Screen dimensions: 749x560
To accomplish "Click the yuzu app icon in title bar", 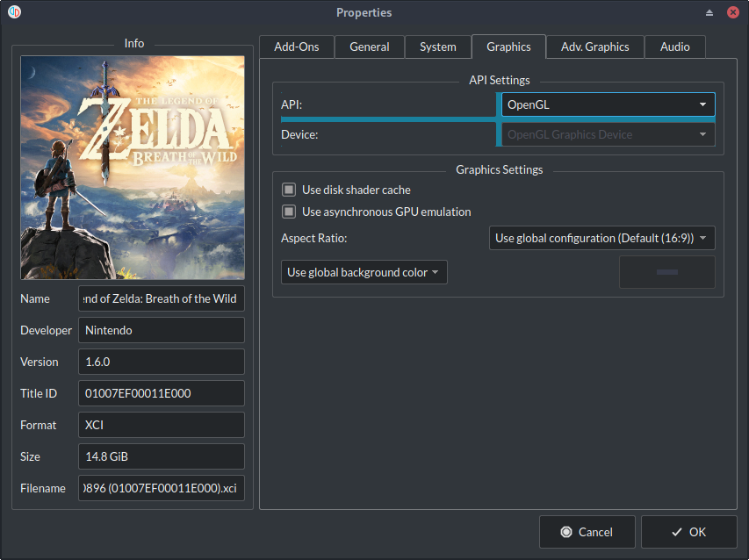I will 14,12.
